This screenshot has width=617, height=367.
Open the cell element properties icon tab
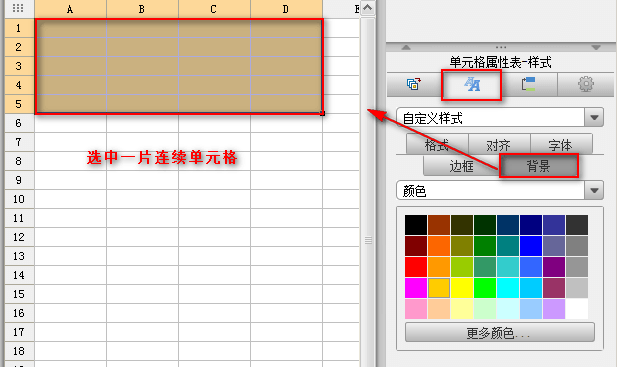(414, 84)
